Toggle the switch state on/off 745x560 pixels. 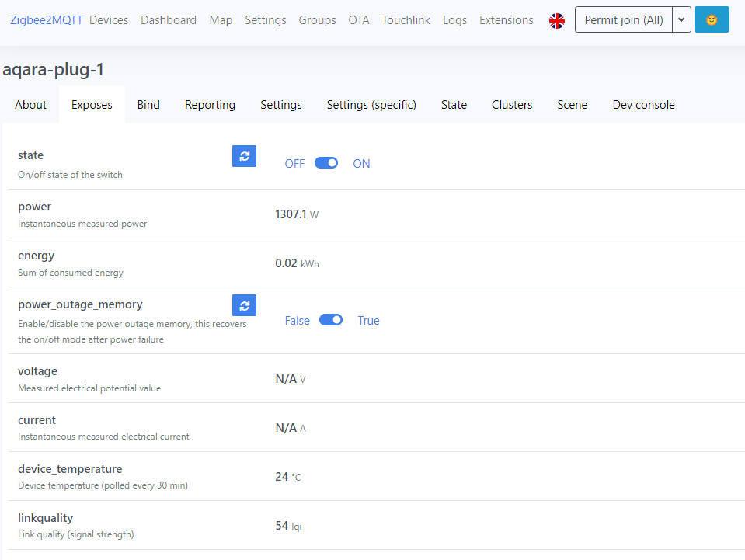(x=326, y=163)
